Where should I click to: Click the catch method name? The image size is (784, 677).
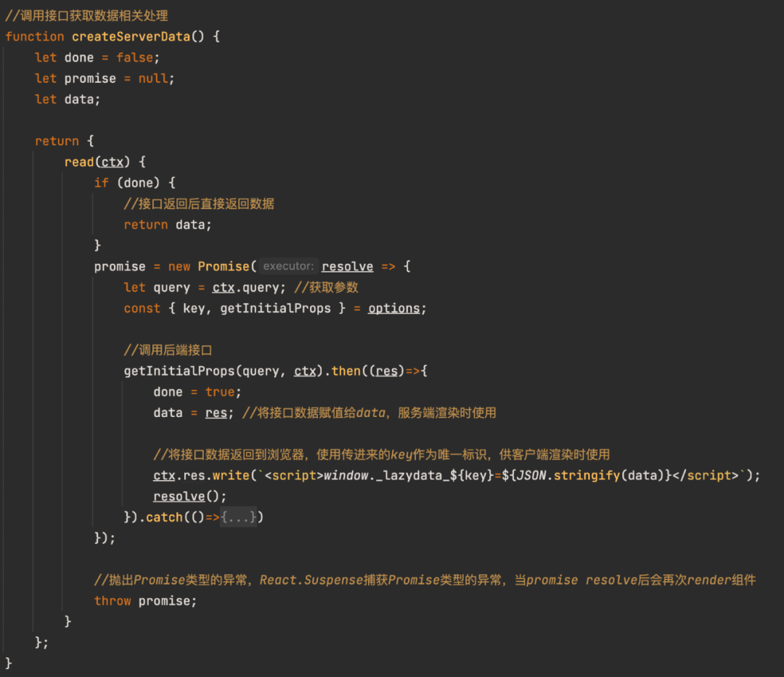(x=164, y=517)
